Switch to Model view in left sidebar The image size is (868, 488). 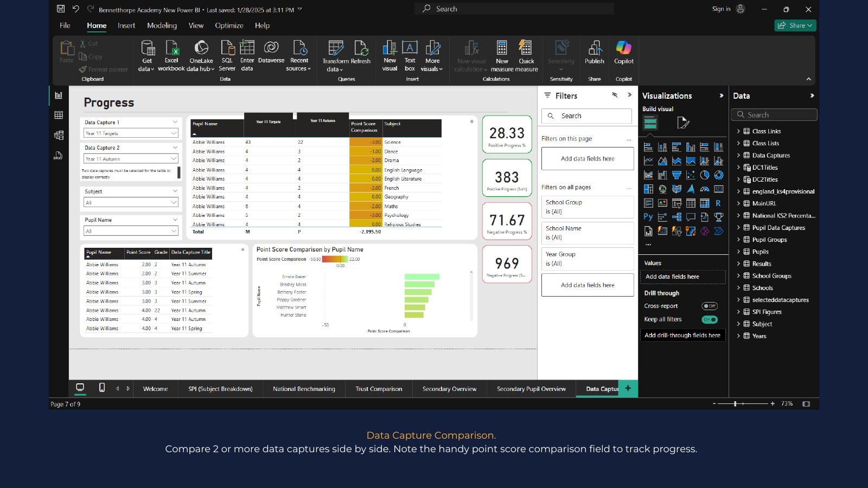click(59, 135)
